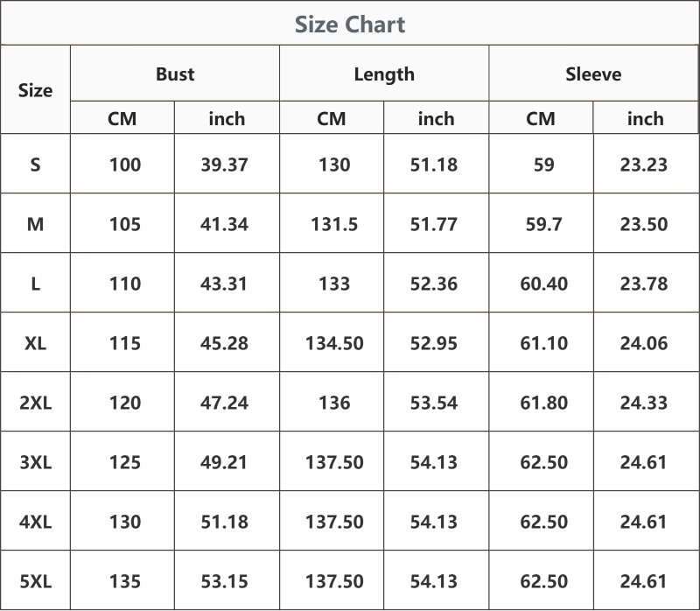Image resolution: width=700 pixels, height=611 pixels.
Task: Select bust value 53.15 inch
Action: 224,581
